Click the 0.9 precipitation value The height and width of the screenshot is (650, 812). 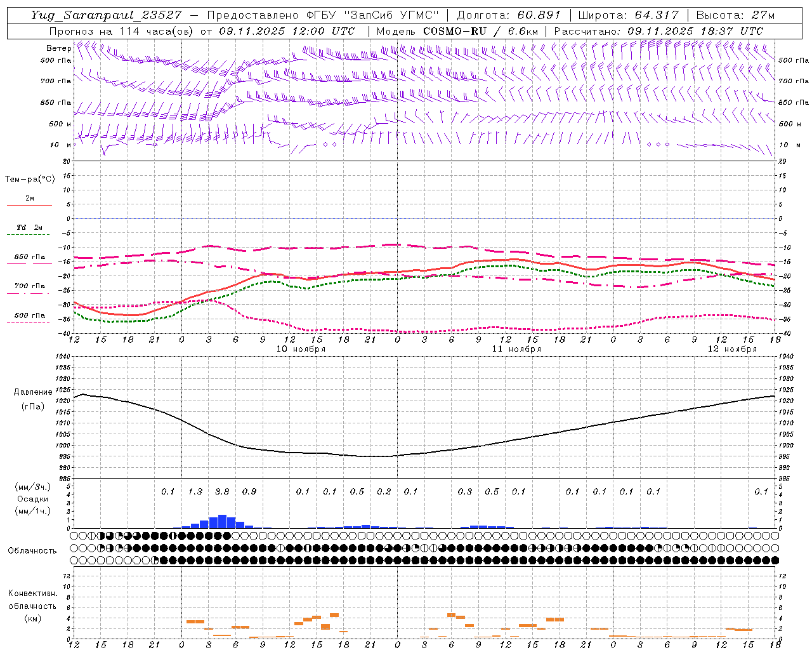pyautogui.click(x=249, y=491)
